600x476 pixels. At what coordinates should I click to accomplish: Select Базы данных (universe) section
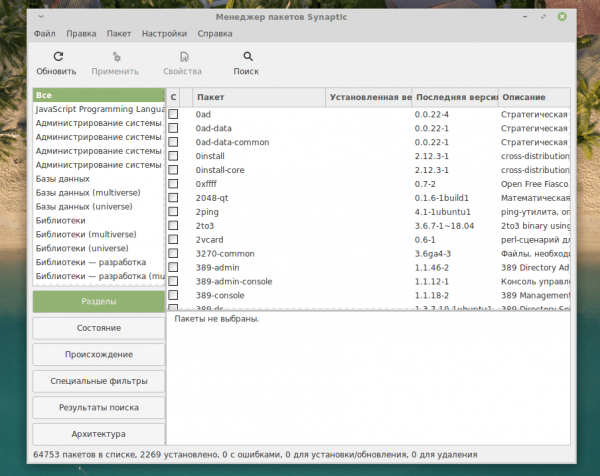[x=99, y=207]
